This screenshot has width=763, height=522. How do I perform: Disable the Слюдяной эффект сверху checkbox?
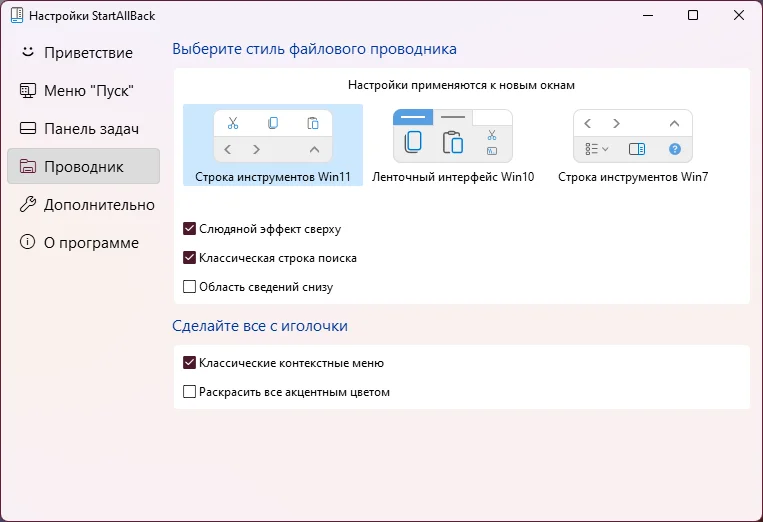coord(189,228)
